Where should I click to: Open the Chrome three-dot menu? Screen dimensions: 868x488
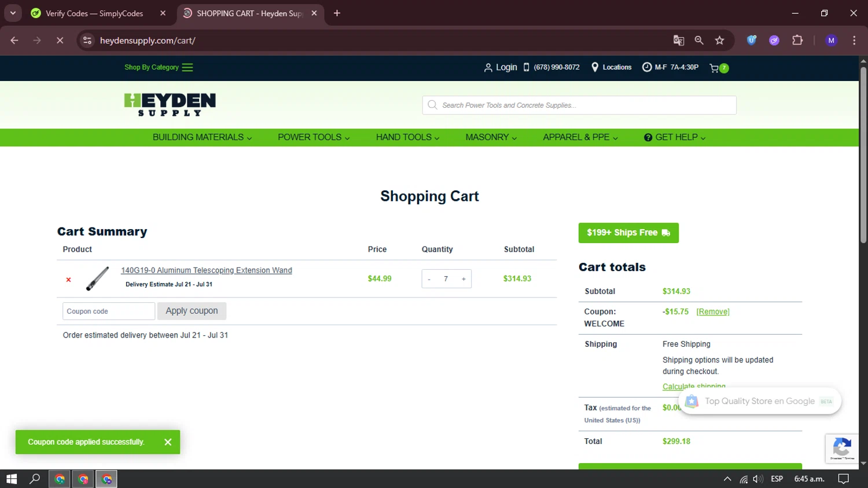(854, 41)
